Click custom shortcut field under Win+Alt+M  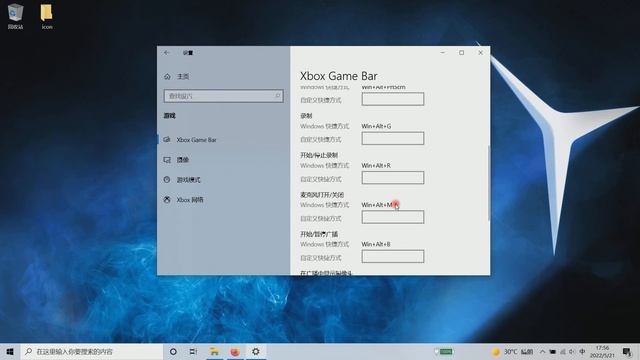point(393,217)
